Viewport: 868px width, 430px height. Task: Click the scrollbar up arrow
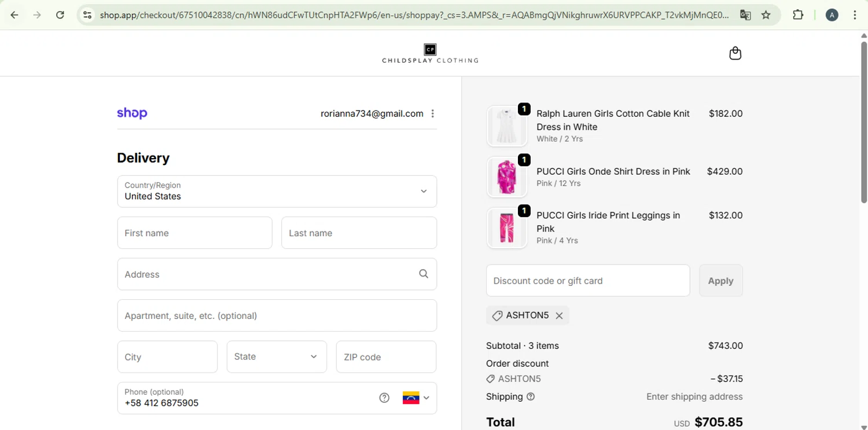click(x=863, y=35)
